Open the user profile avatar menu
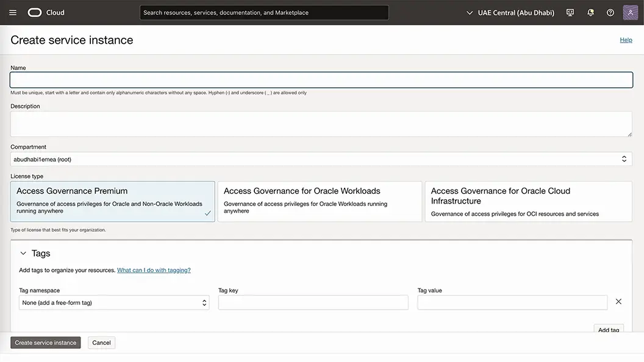This screenshot has width=644, height=362. point(630,13)
